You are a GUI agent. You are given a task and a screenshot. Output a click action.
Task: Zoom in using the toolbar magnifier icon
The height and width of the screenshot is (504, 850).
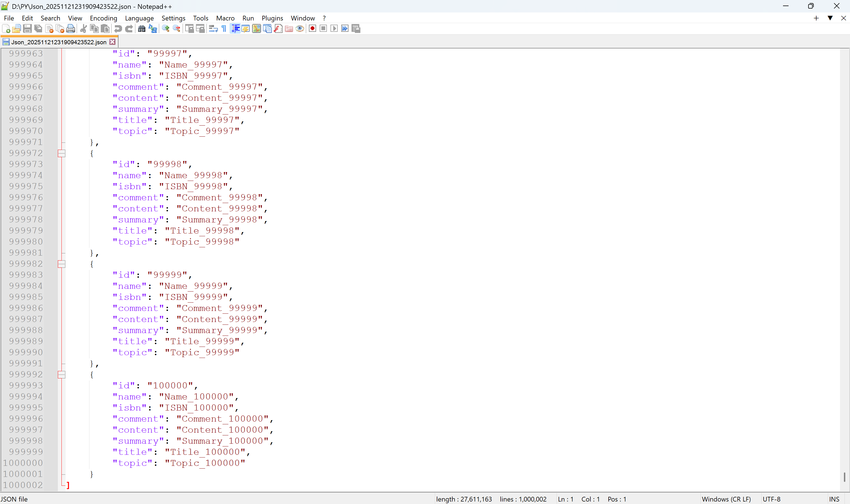(166, 28)
